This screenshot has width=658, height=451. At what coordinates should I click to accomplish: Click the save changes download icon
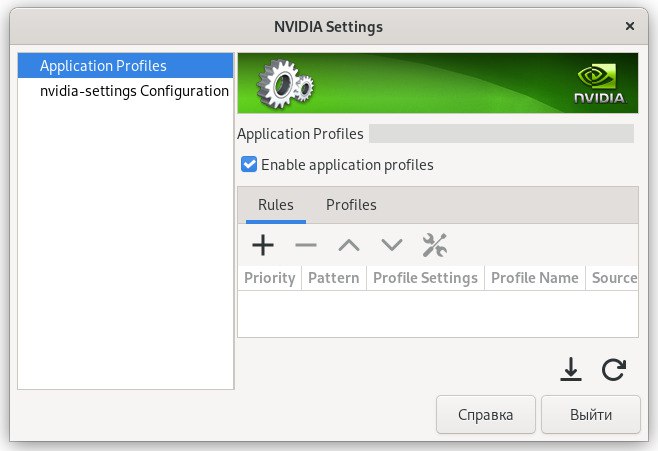pyautogui.click(x=570, y=370)
